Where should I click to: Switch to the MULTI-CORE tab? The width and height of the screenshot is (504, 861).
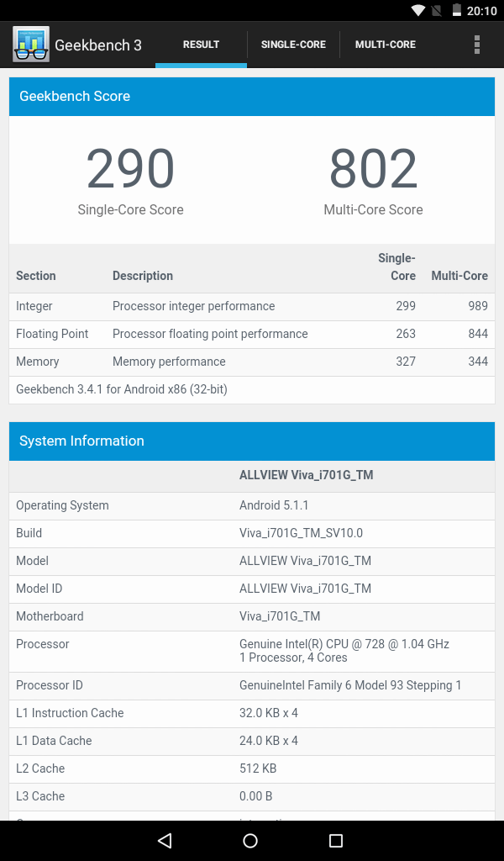[386, 45]
